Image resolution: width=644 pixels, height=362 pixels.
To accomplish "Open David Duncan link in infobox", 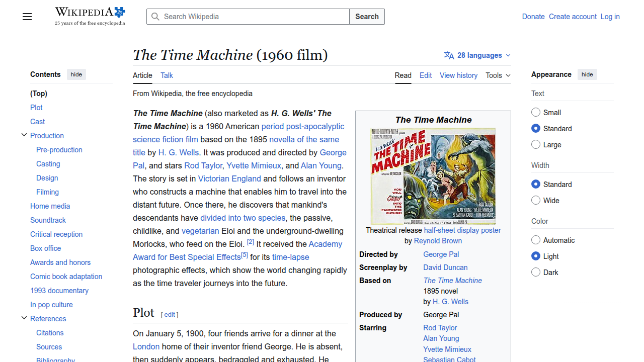I will click(x=445, y=267).
